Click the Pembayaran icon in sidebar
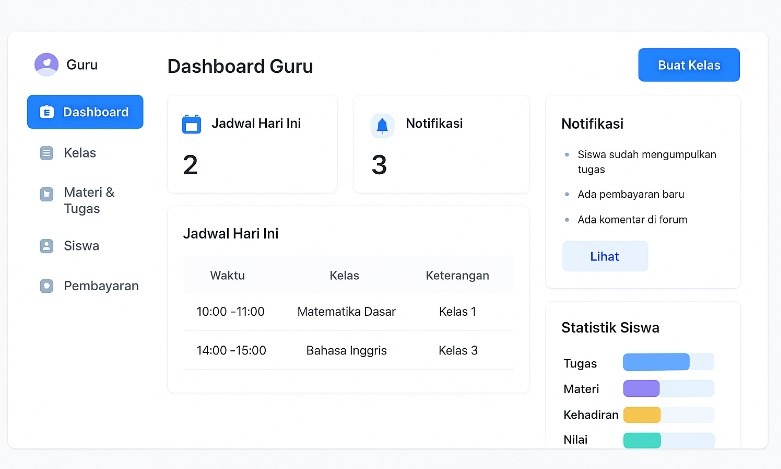This screenshot has width=781, height=469. coord(46,286)
